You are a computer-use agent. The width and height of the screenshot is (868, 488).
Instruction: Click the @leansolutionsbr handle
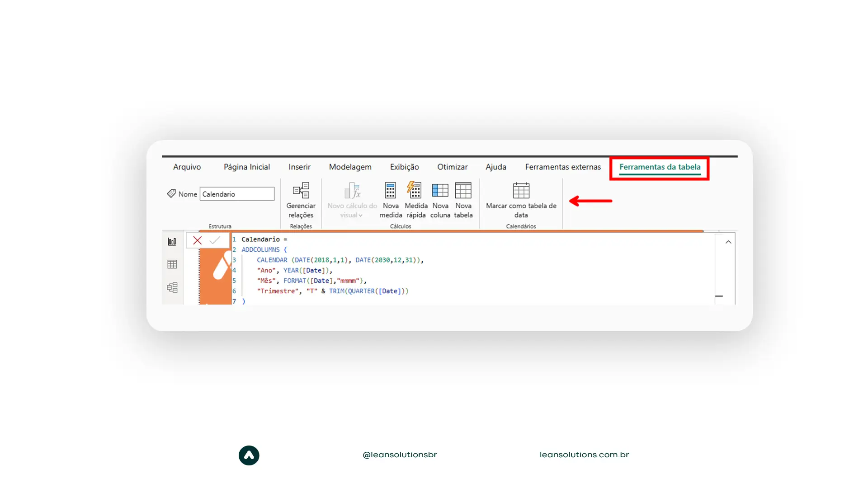(400, 455)
